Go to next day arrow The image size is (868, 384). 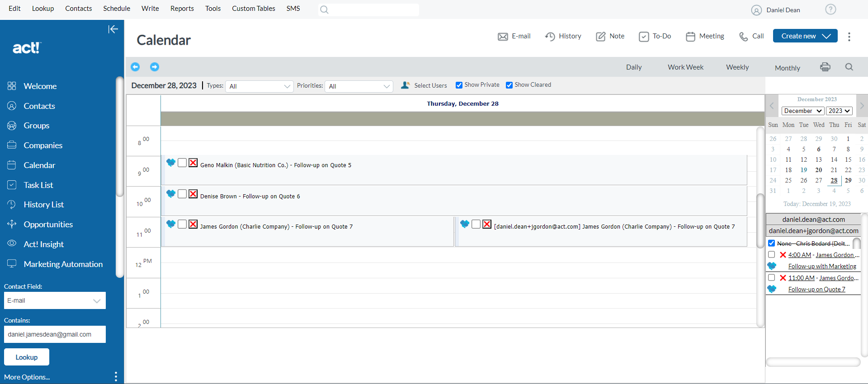[x=155, y=67]
